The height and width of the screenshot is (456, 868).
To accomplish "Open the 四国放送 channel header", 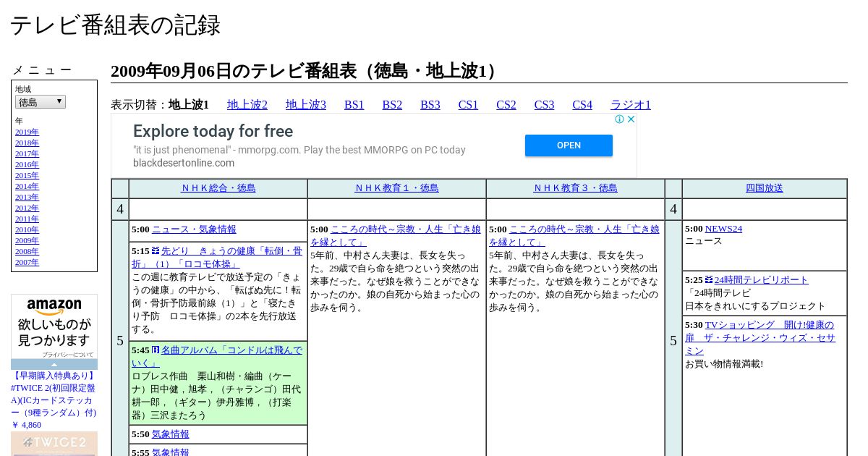I will click(765, 188).
